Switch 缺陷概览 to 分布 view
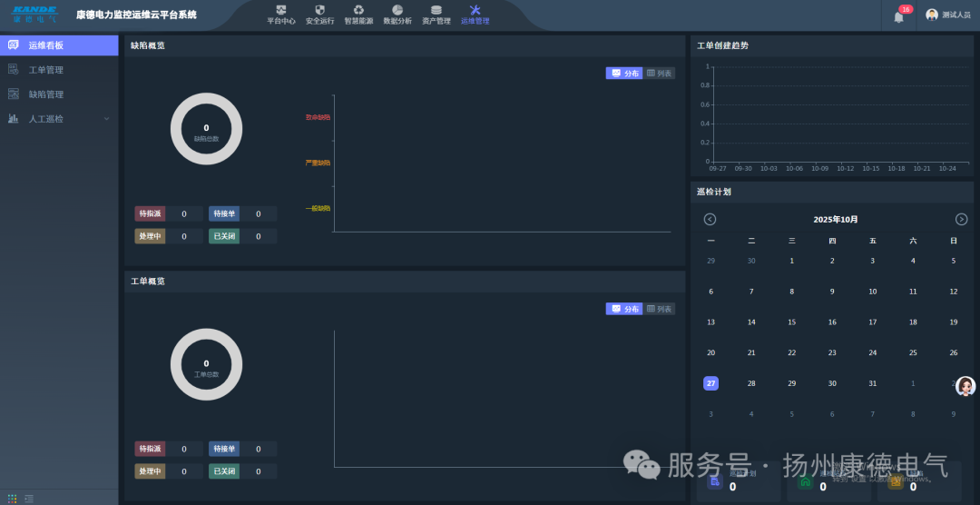Viewport: 980px width, 505px height. tap(623, 74)
